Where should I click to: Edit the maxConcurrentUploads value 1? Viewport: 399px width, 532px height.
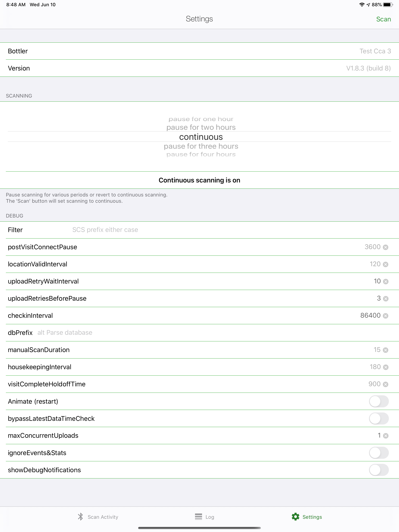pyautogui.click(x=379, y=435)
